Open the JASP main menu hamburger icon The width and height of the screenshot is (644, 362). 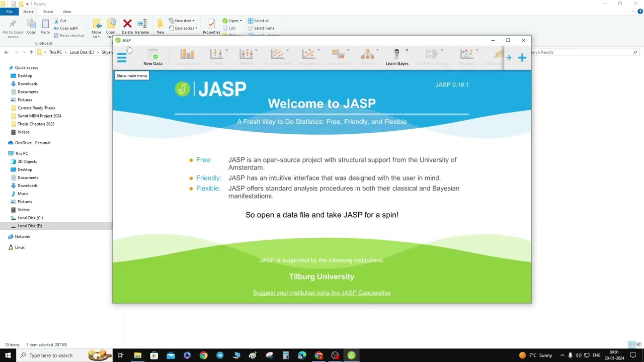pos(121,57)
